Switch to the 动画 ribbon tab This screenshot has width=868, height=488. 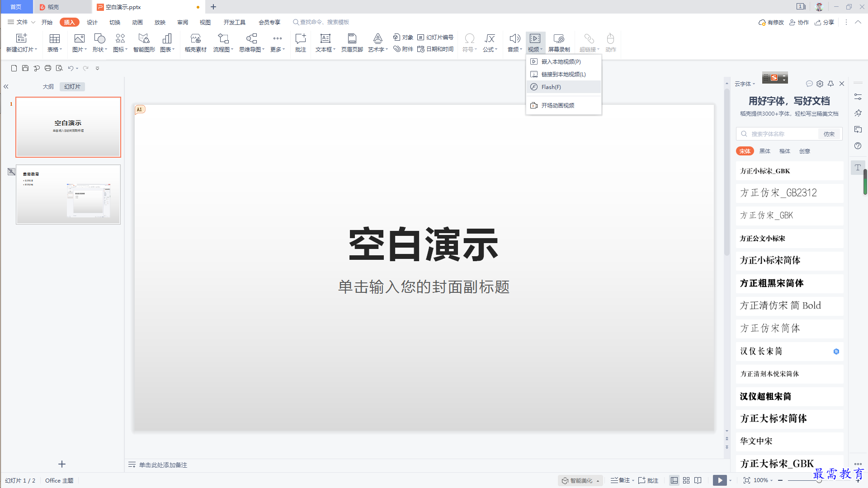[137, 22]
